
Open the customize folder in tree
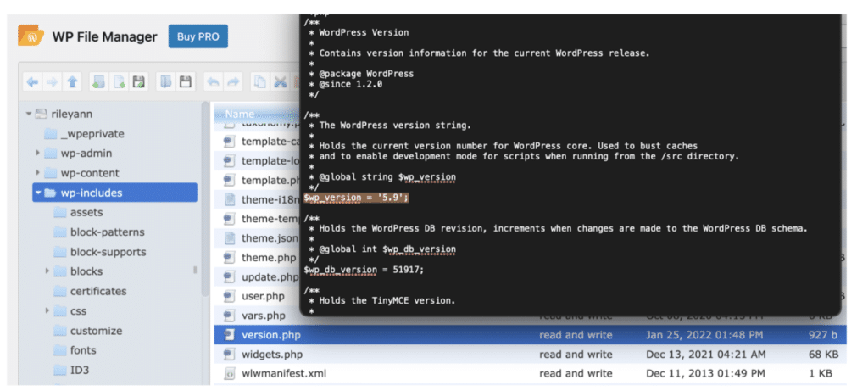[96, 331]
